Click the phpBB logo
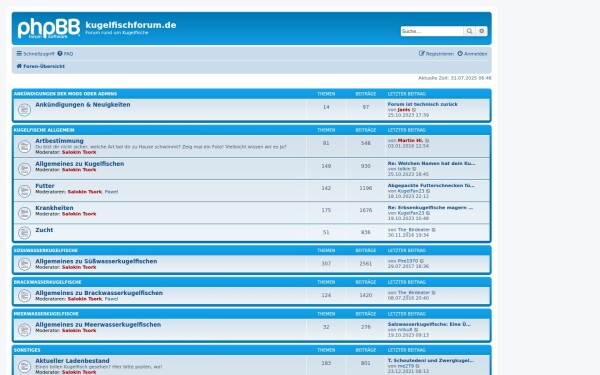This screenshot has height=375, width=600. (49, 28)
